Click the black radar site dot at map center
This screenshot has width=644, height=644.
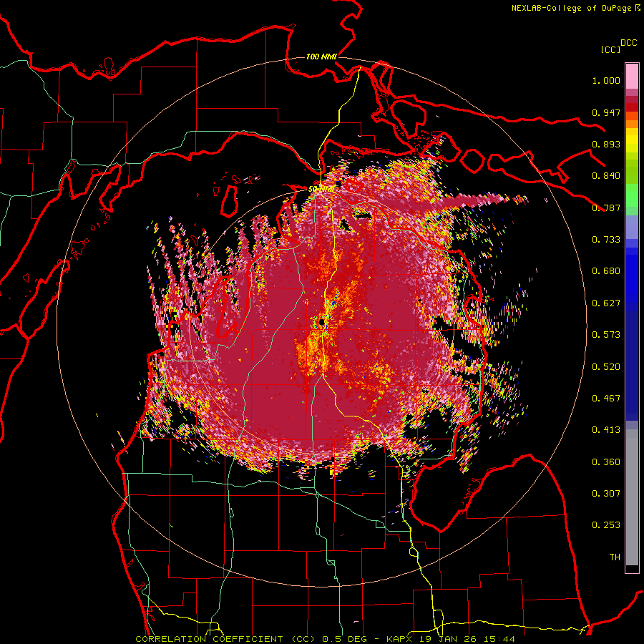pyautogui.click(x=322, y=321)
